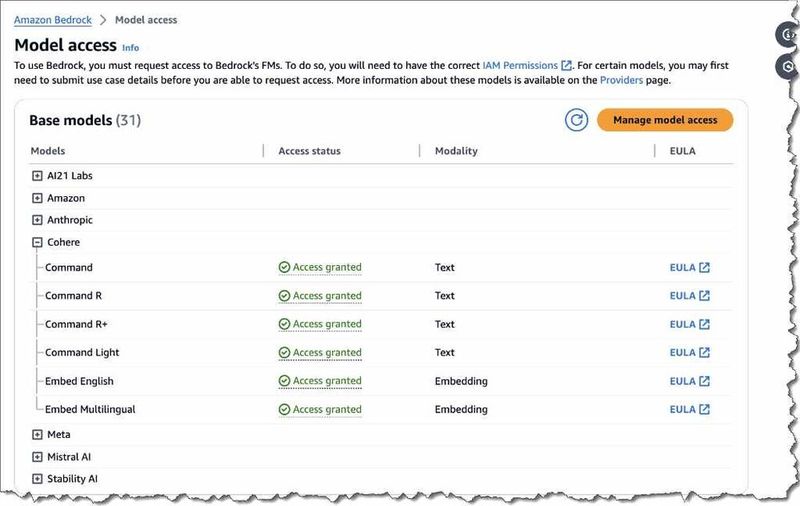
Task: Expand the Amazon provider group
Action: [37, 198]
